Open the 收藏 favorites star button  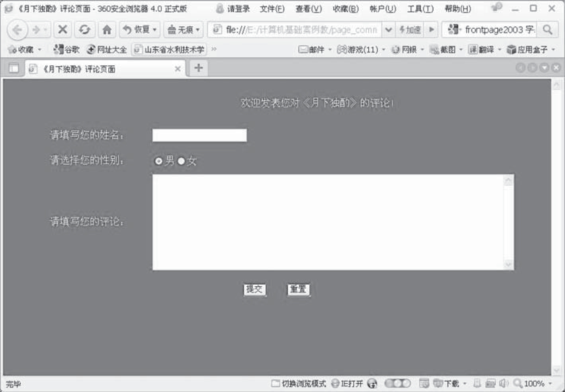point(21,49)
